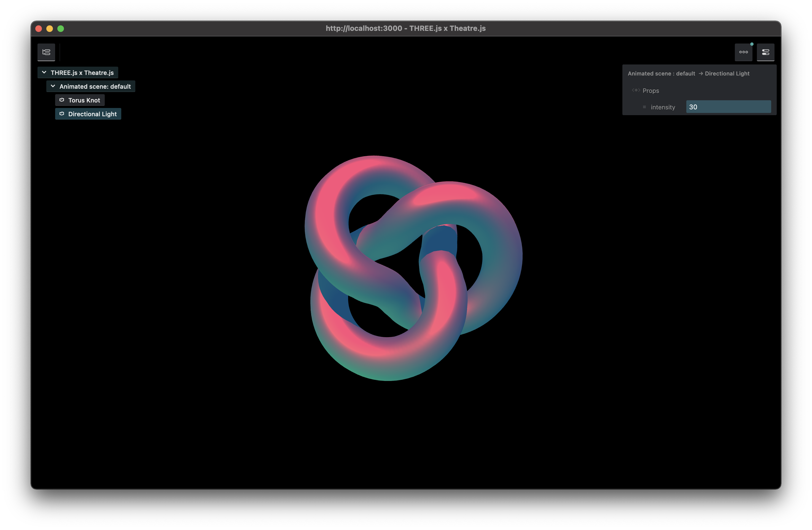This screenshot has height=530, width=812.
Task: Select the Directional Light tree item
Action: tap(92, 114)
